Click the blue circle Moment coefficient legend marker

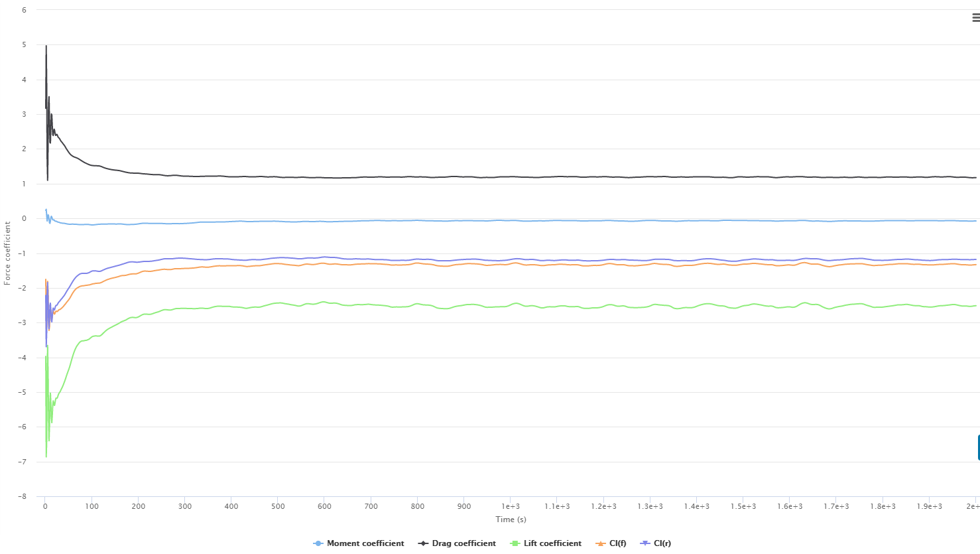point(318,543)
